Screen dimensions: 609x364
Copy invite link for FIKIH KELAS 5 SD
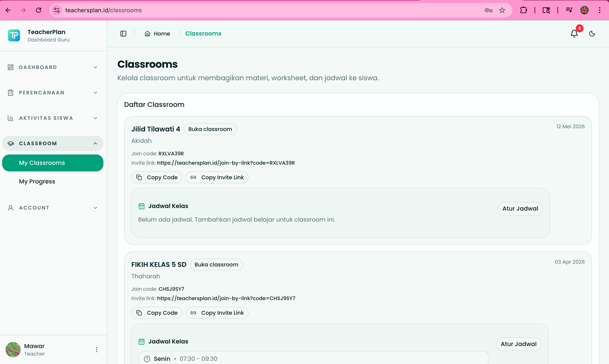point(217,313)
